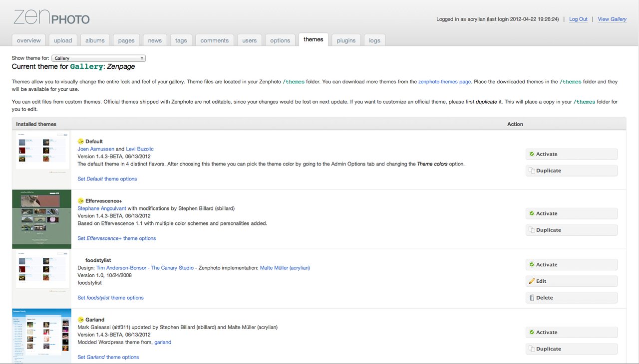Open Joen Asmussen author link
The width and height of the screenshot is (639, 364).
(96, 149)
